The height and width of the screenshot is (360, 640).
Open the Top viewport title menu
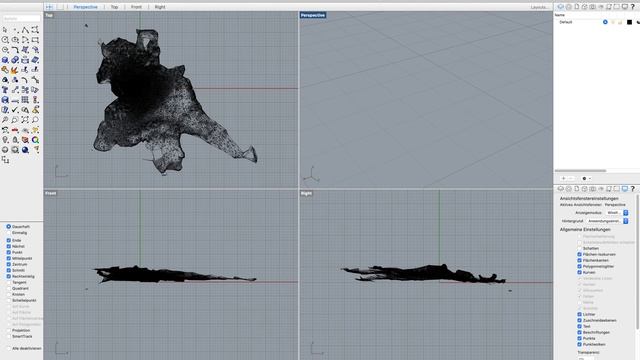click(49, 15)
